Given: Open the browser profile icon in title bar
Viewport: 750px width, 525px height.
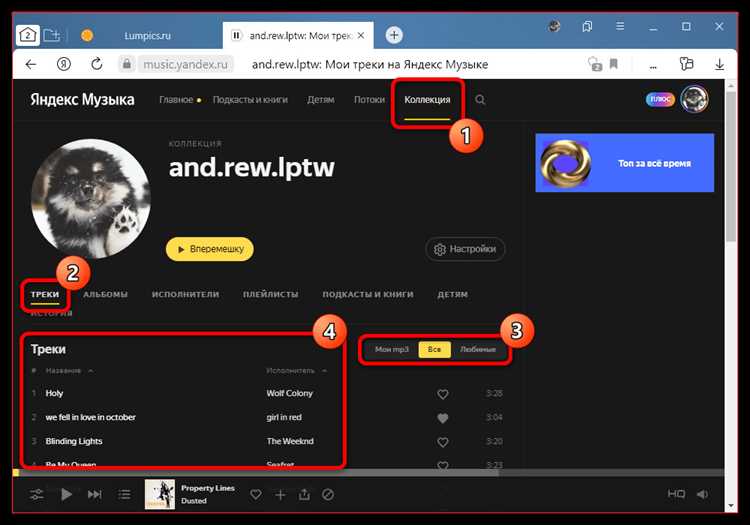Looking at the screenshot, I should click(554, 26).
